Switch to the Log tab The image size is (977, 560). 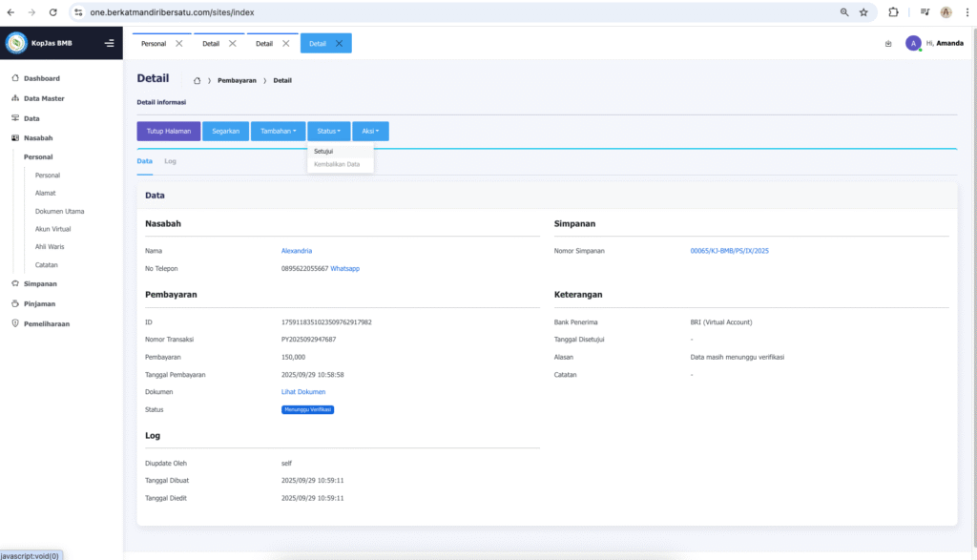point(170,161)
